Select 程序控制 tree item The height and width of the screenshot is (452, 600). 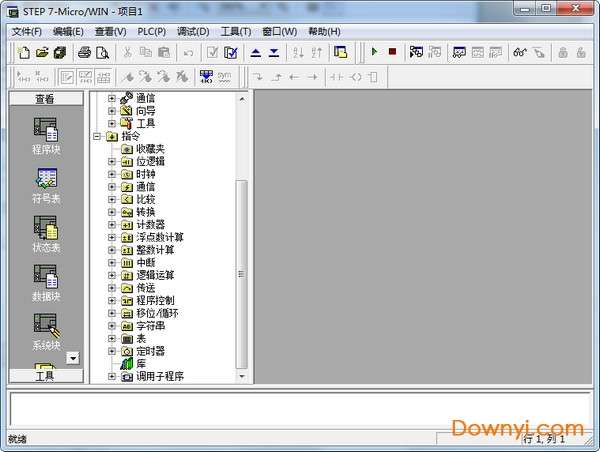click(x=155, y=300)
